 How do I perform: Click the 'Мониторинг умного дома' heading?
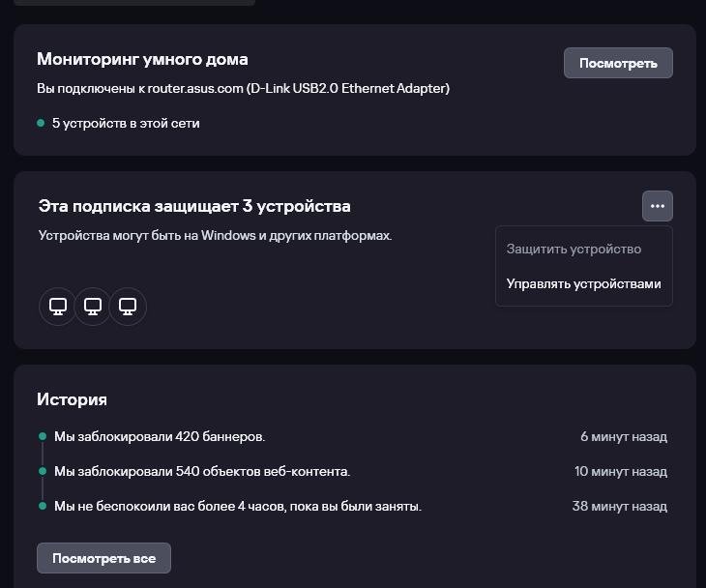(142, 59)
